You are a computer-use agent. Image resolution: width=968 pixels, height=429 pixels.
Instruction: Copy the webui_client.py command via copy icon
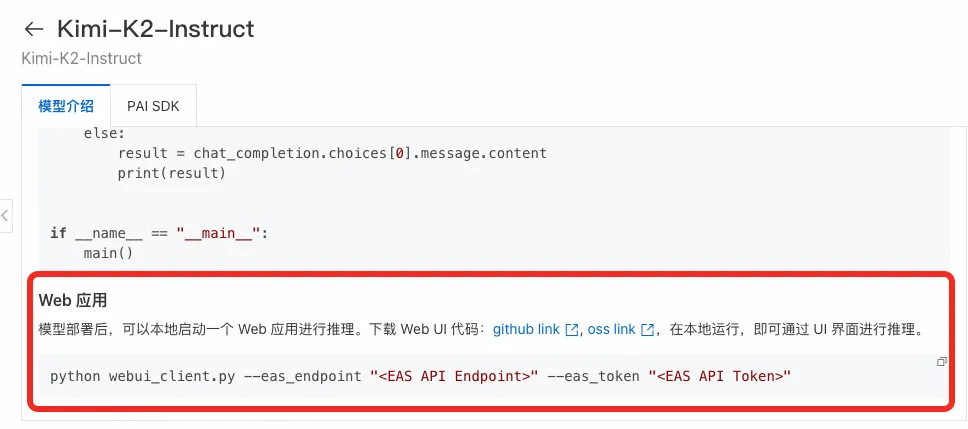tap(941, 362)
